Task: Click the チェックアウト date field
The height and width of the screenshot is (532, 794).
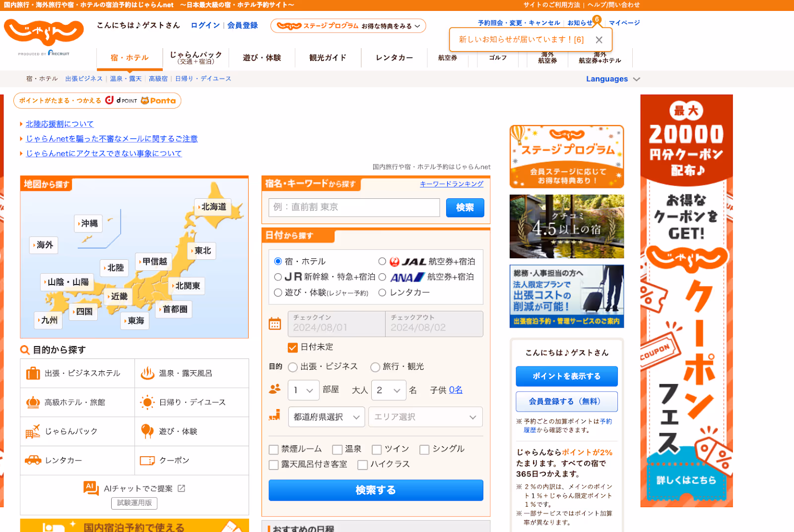Action: click(434, 324)
